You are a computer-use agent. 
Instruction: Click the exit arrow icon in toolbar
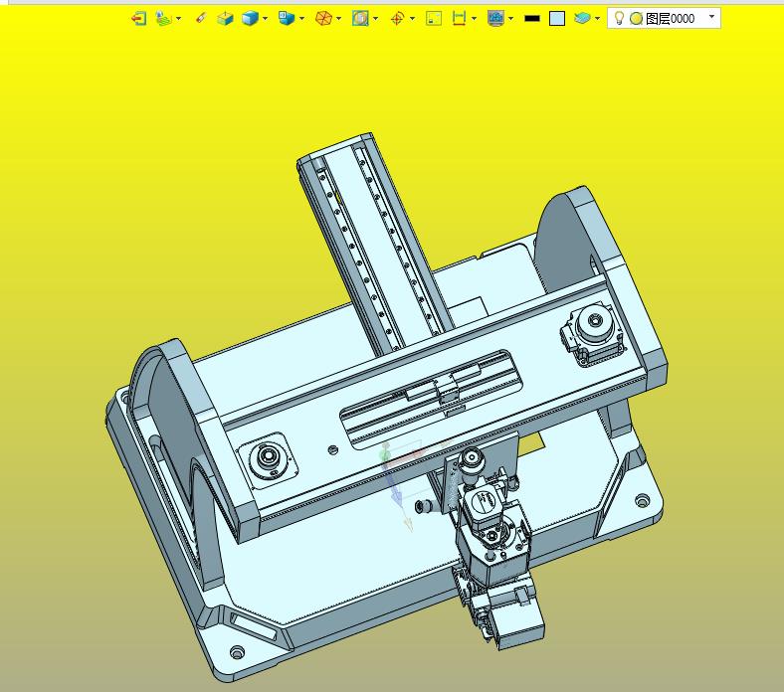pos(138,19)
